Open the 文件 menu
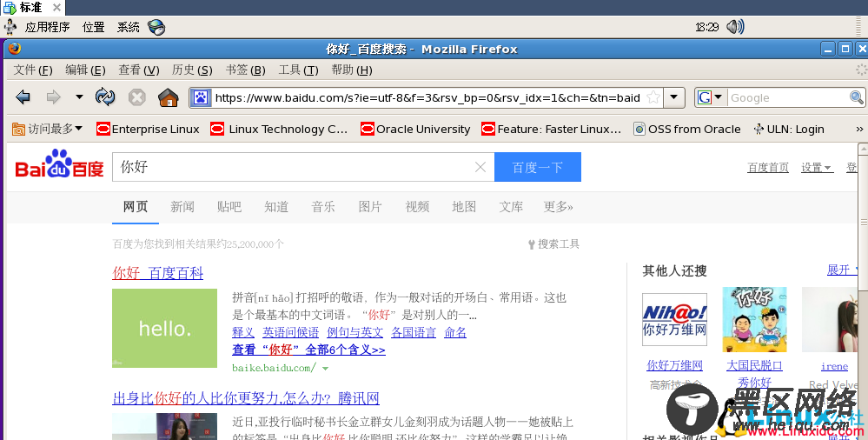The image size is (868, 440). (x=33, y=70)
